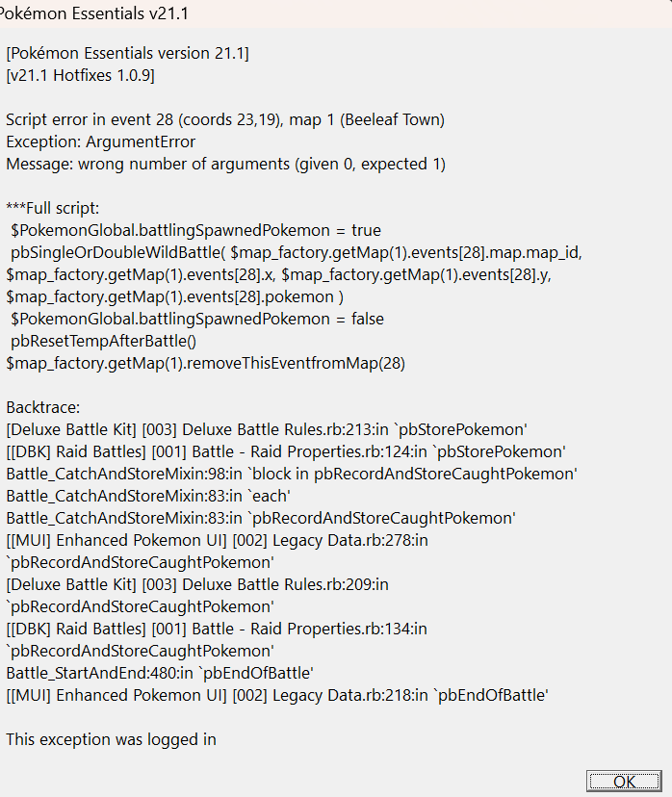Click the Pokémon Essentials version 21.1 line
Image resolution: width=672 pixels, height=797 pixels.
127,53
